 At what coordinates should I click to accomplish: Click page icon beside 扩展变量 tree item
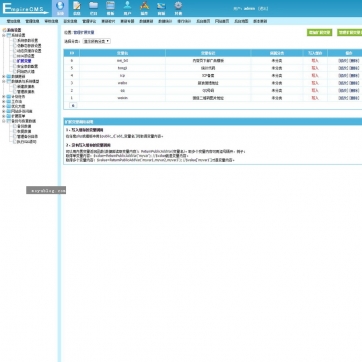point(15,61)
